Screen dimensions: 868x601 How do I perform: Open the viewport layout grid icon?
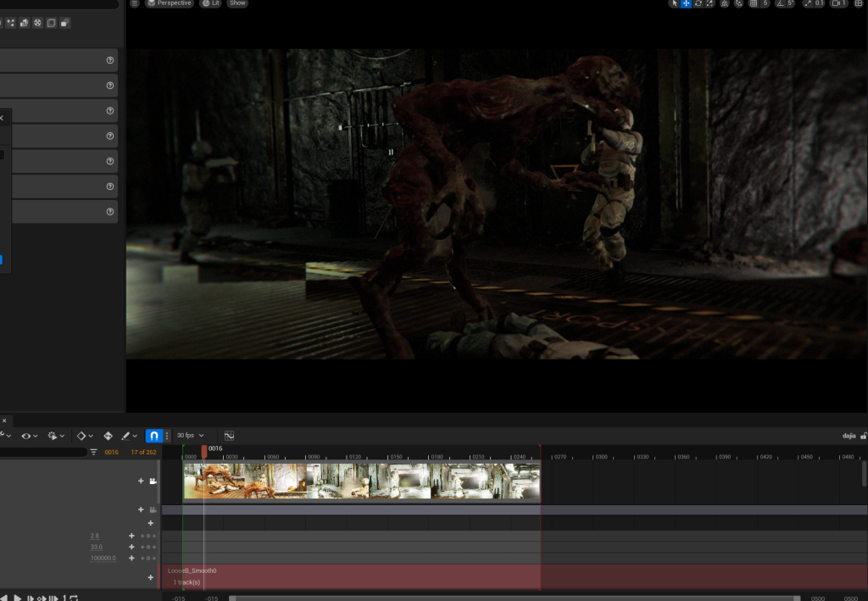tap(860, 3)
